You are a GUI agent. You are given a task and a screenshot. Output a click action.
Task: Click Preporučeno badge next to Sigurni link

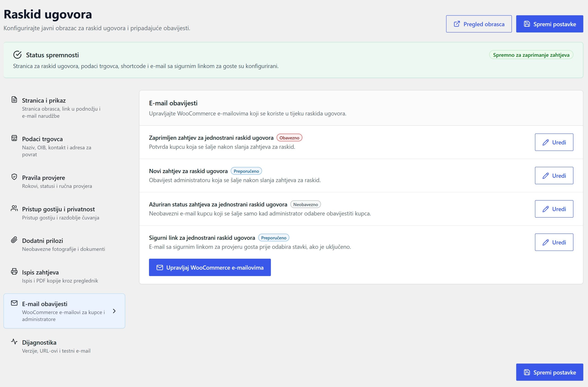[274, 238]
